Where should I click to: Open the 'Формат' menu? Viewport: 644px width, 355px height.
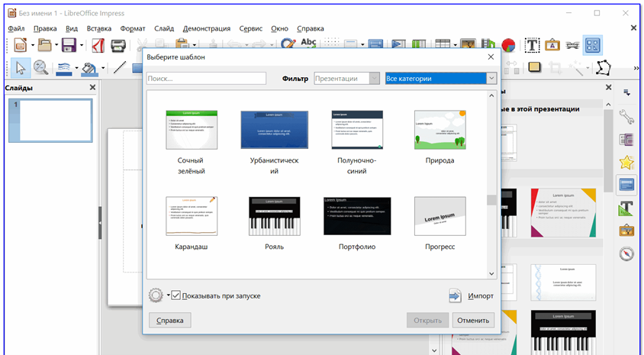[x=133, y=28]
